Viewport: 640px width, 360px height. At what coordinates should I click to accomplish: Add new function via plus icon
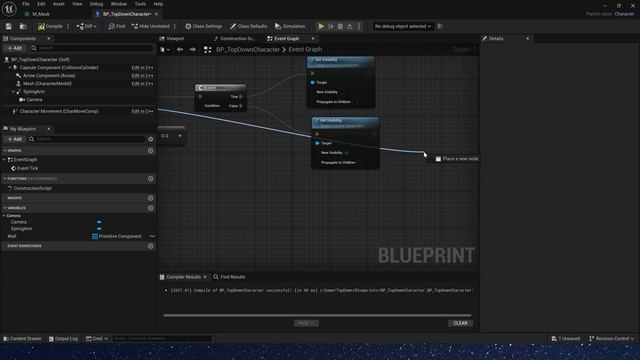coord(151,179)
